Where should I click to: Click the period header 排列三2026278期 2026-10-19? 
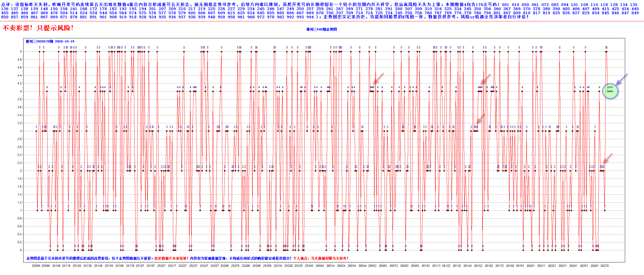coord(50,41)
